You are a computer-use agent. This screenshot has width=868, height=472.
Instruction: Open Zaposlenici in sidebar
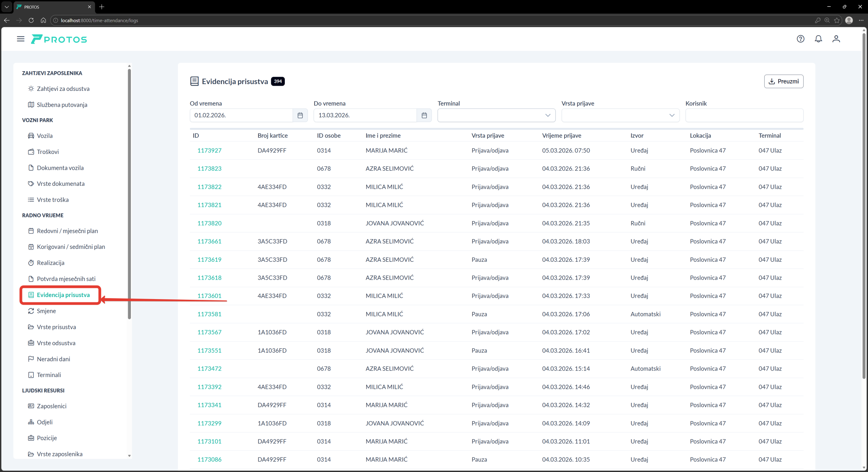pyautogui.click(x=52, y=406)
